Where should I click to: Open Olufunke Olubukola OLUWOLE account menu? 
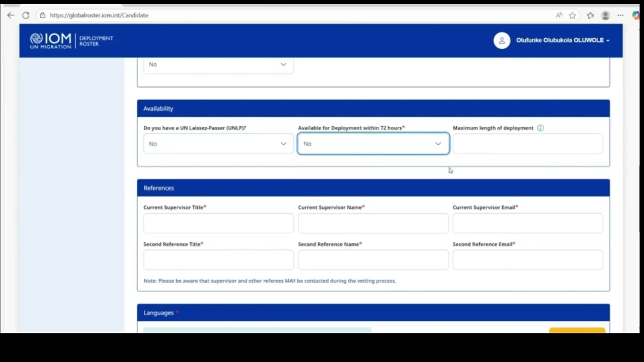click(562, 40)
